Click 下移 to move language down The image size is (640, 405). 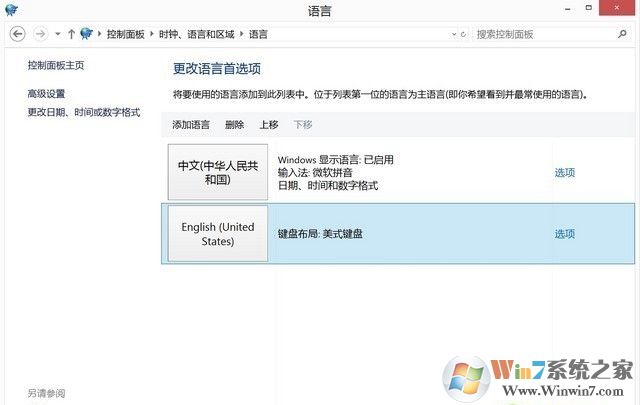coord(303,125)
